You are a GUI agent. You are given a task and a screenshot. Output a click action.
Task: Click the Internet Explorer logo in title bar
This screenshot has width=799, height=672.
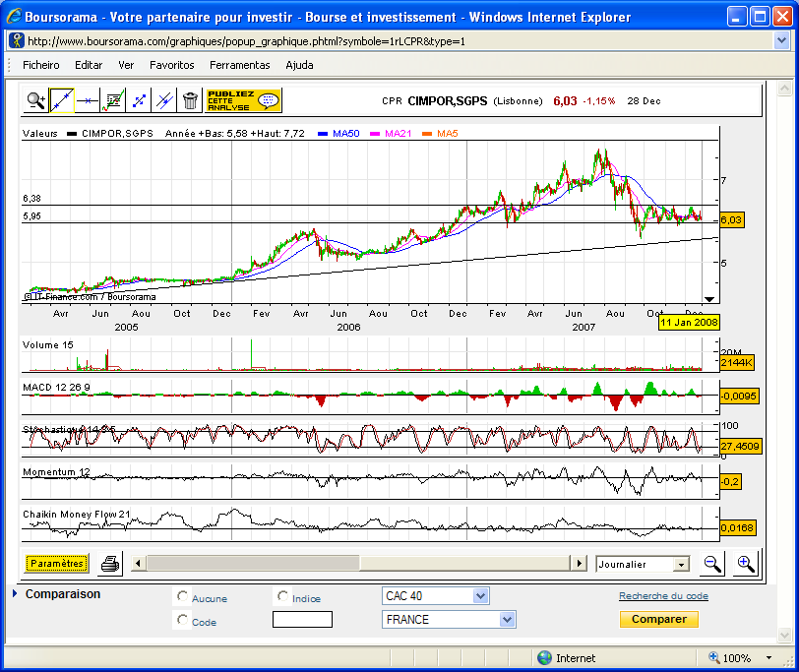[14, 17]
